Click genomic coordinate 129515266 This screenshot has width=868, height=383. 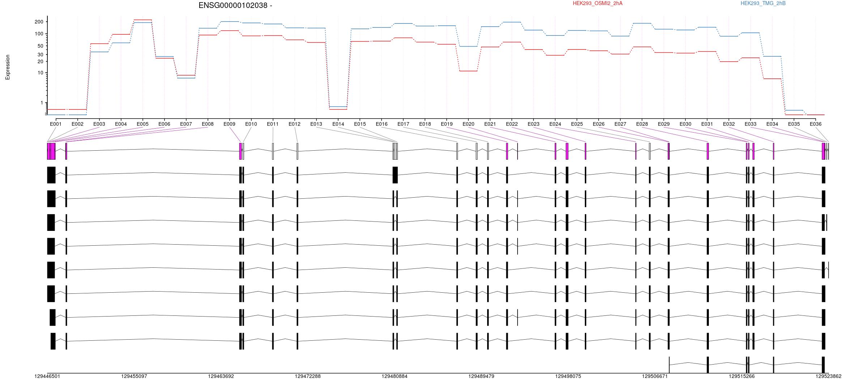tap(742, 376)
